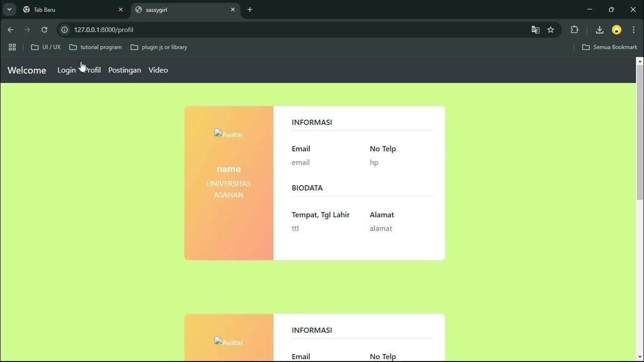Click the 'Tempat, Tgl Lahir' label
Image resolution: width=644 pixels, height=362 pixels.
(x=320, y=215)
